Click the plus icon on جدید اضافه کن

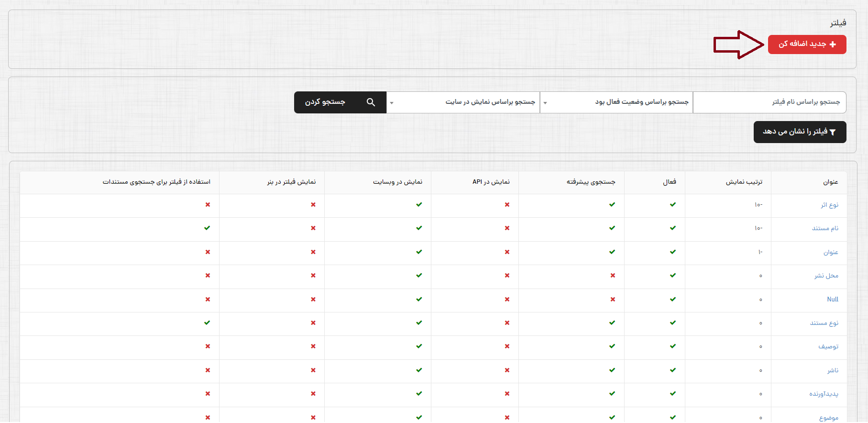[833, 45]
